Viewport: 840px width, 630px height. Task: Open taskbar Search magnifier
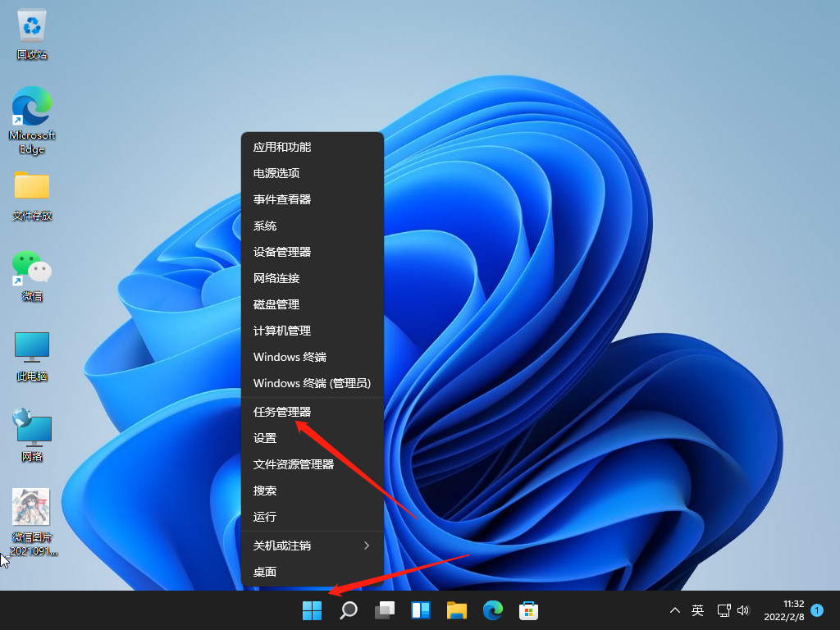(x=349, y=610)
